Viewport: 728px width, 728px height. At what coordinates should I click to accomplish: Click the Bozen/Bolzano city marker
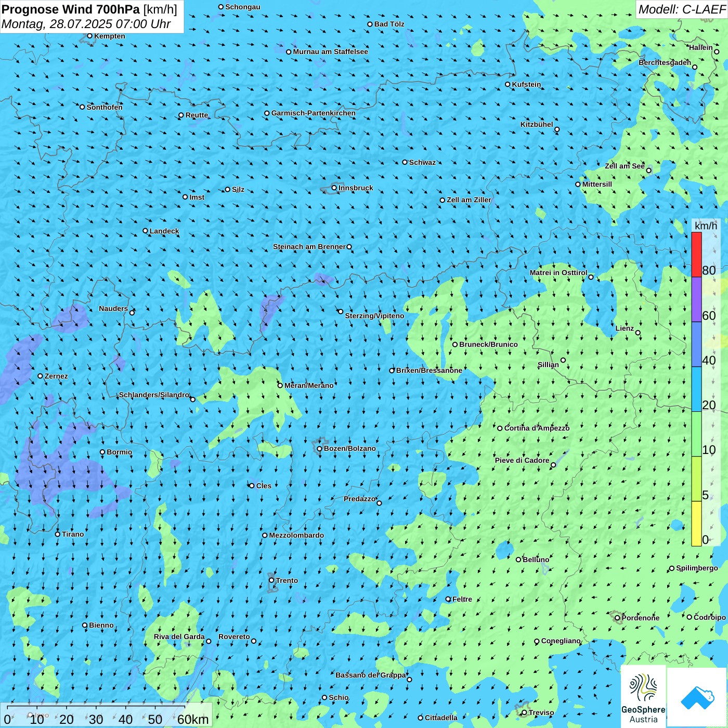click(x=319, y=448)
